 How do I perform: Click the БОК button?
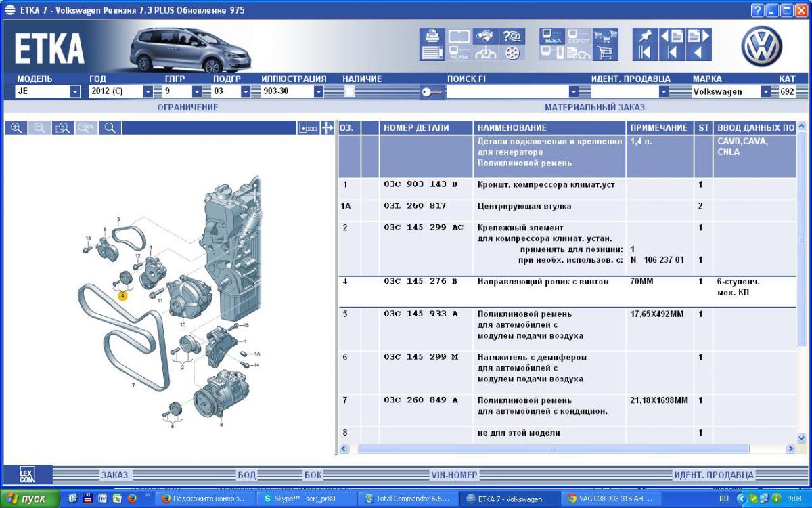click(x=313, y=475)
